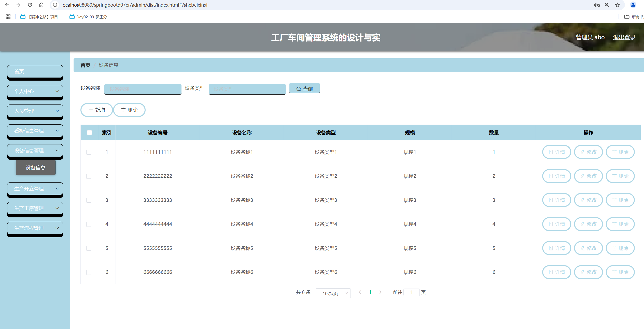Click the plus icon on the 新增 button
The width and height of the screenshot is (644, 329).
tap(91, 110)
